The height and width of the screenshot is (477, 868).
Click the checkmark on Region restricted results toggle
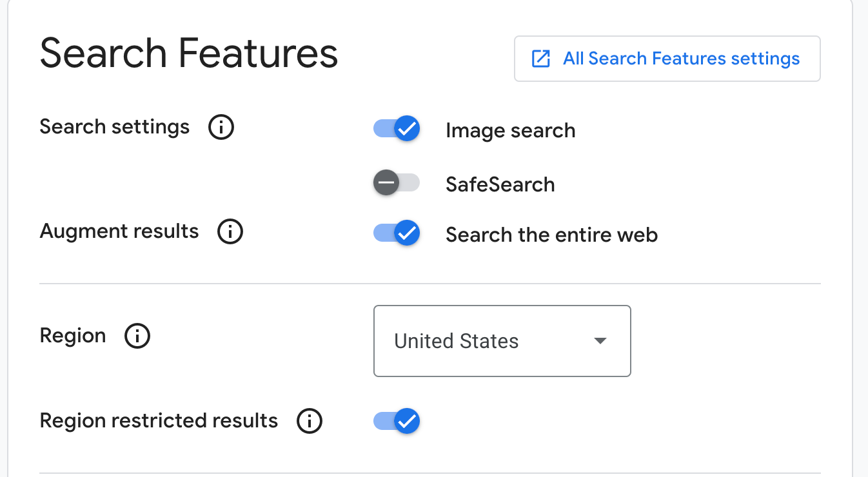(406, 421)
